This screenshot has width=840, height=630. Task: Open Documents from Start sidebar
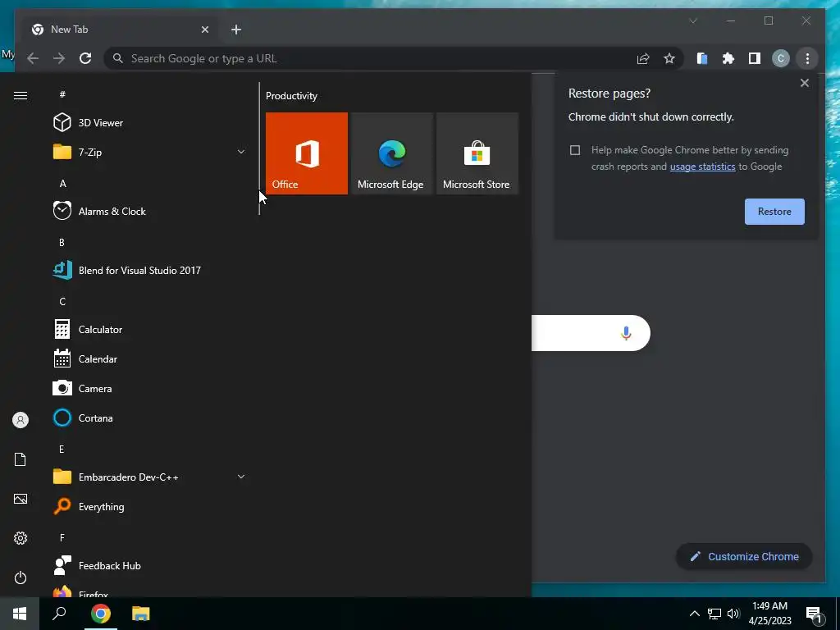tap(21, 459)
